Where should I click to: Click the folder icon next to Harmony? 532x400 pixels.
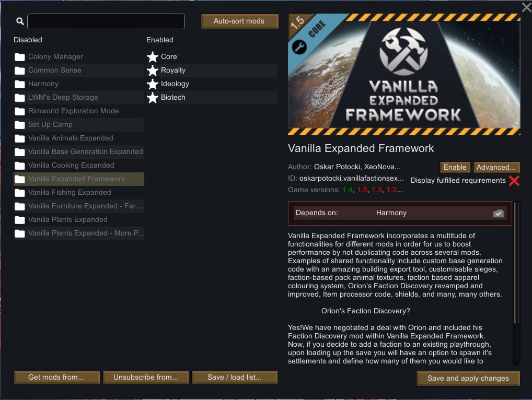20,84
